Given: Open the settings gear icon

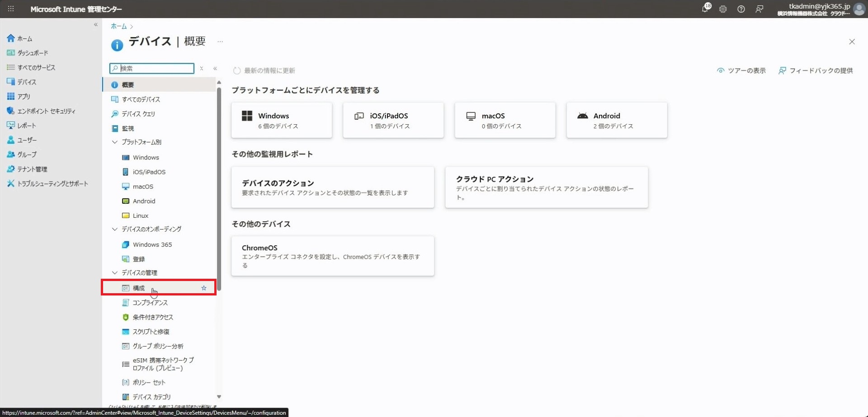Looking at the screenshot, I should [723, 9].
